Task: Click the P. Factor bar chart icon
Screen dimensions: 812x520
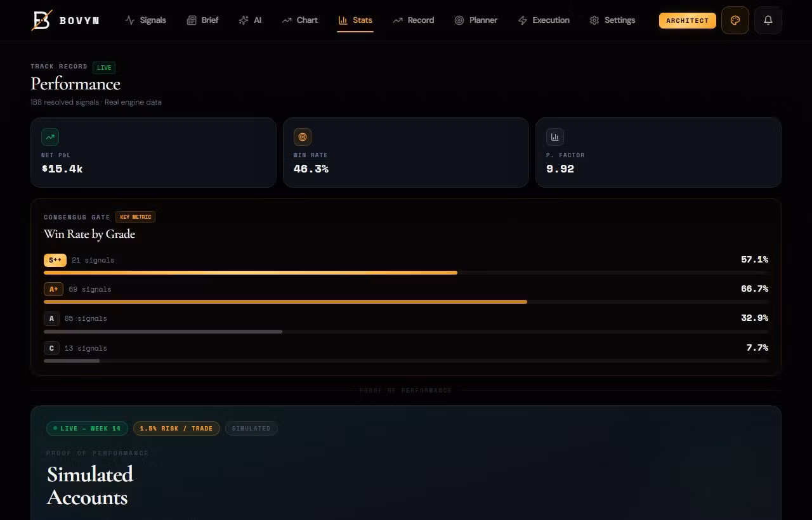Action: click(x=555, y=137)
